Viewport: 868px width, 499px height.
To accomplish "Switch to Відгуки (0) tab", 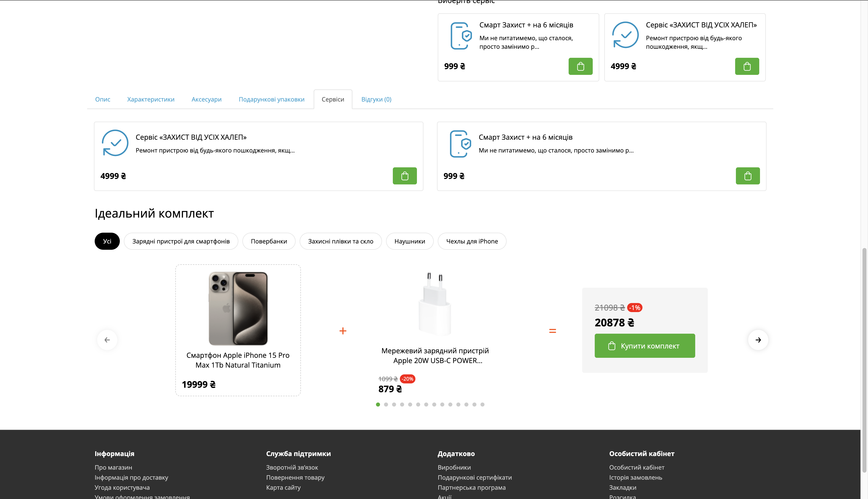I will click(376, 99).
